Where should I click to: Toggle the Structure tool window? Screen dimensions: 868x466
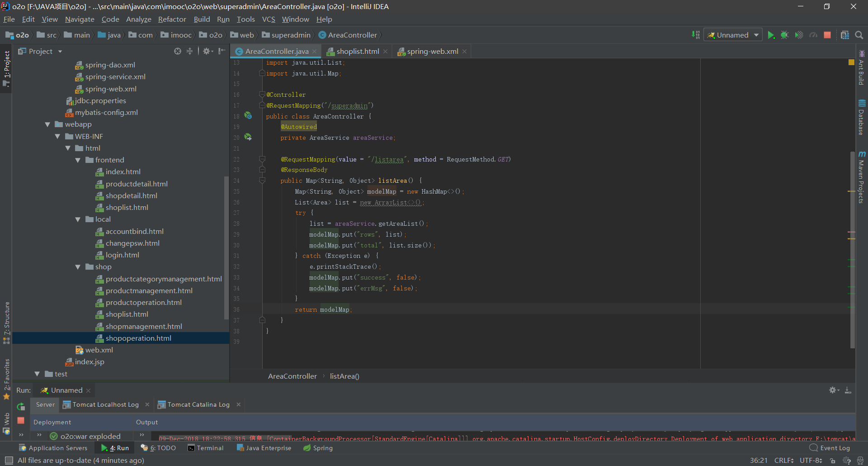(x=6, y=322)
